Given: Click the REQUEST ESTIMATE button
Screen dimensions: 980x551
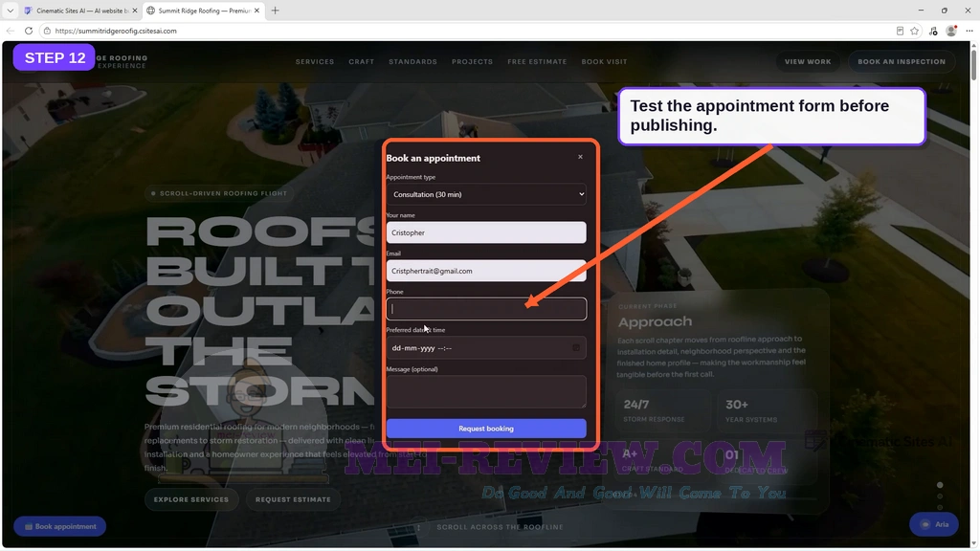Looking at the screenshot, I should [x=293, y=499].
